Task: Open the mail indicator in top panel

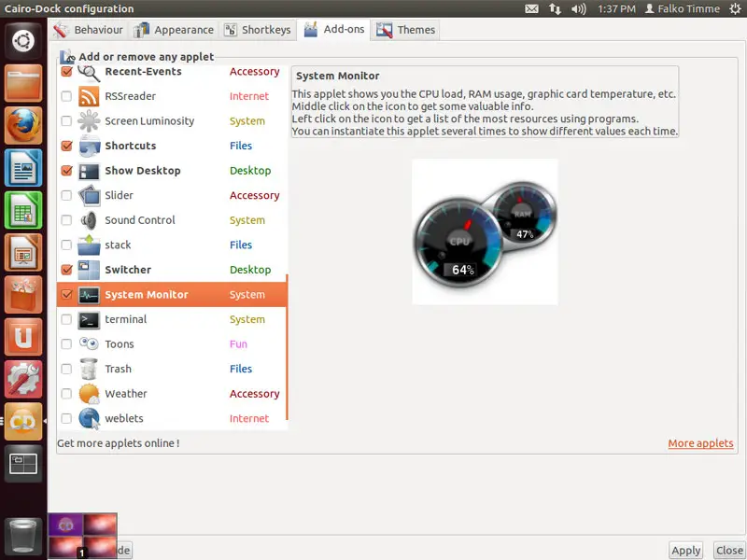Action: point(531,9)
